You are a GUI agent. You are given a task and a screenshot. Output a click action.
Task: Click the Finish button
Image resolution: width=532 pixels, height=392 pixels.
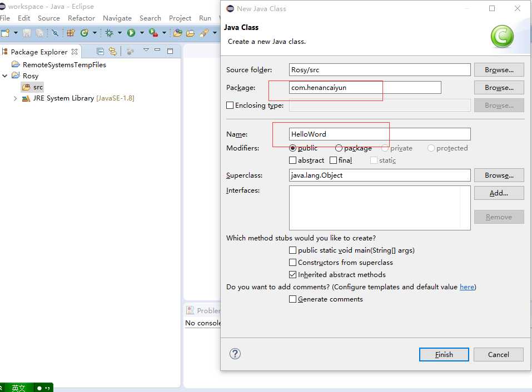pyautogui.click(x=444, y=354)
